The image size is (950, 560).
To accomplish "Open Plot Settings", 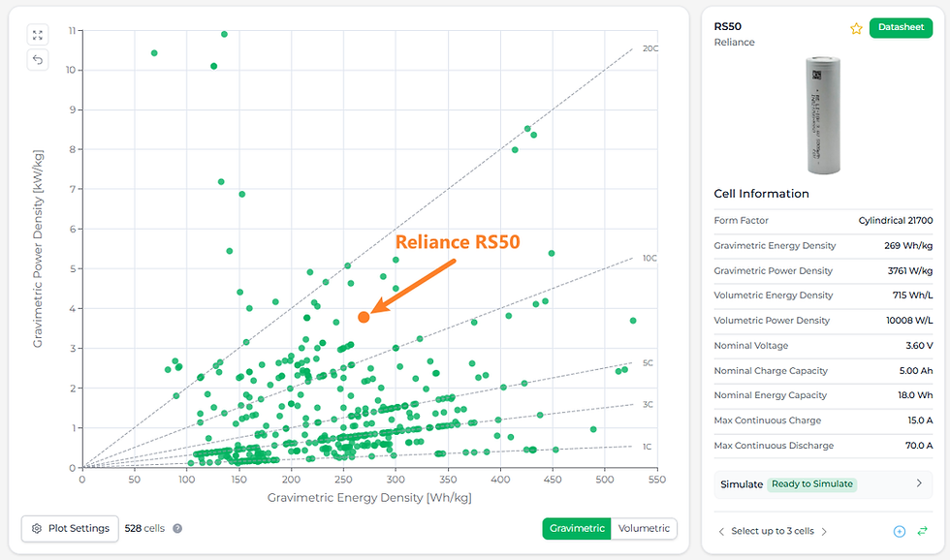I will coord(70,529).
